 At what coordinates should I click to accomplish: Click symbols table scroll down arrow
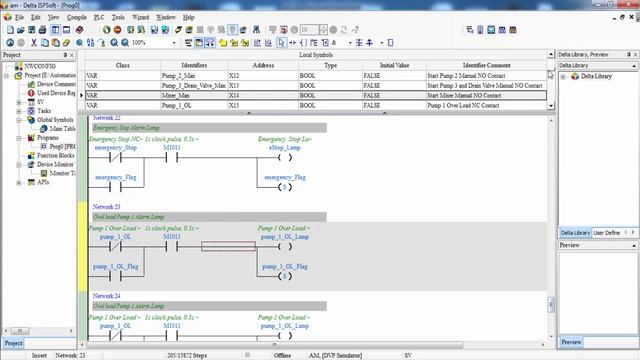tap(551, 106)
